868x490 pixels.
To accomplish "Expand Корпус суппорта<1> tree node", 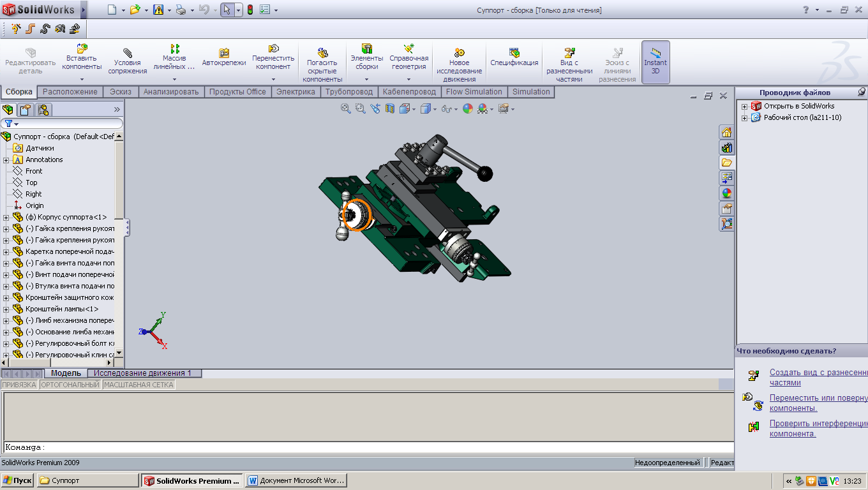I will pos(6,217).
